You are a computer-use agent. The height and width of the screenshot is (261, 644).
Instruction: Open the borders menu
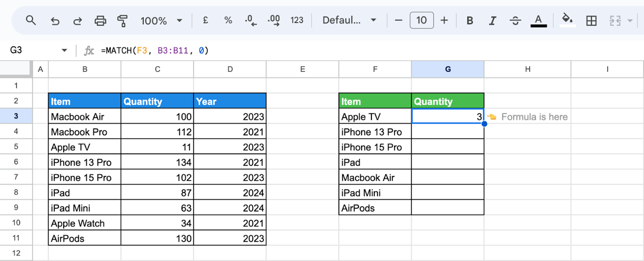[x=591, y=20]
